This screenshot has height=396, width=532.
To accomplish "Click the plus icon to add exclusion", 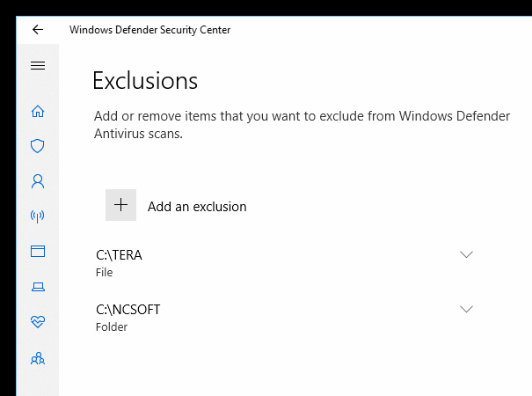I will (x=120, y=205).
